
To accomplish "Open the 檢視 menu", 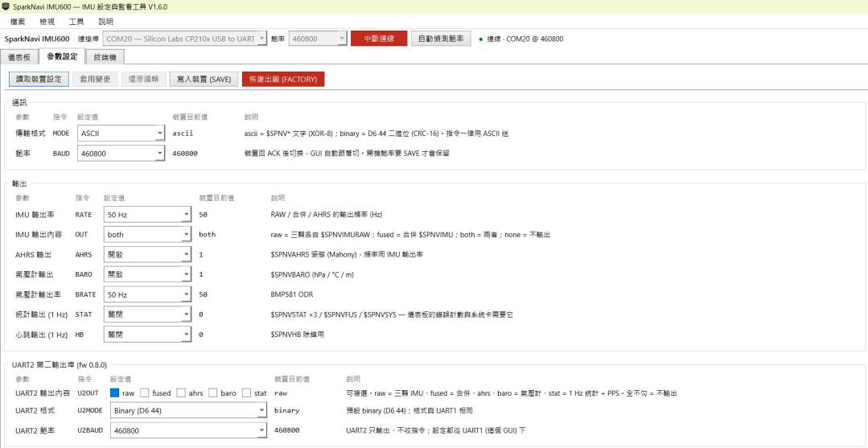I will coord(47,22).
